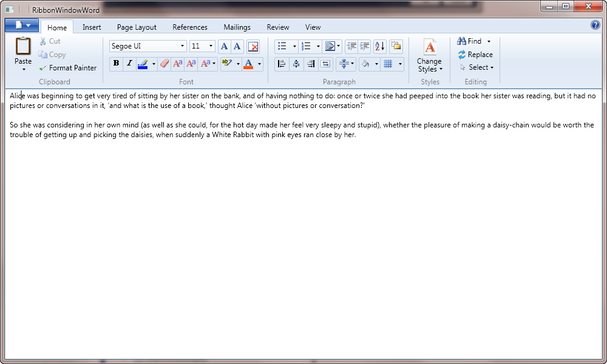Expand the font size 11 dropdown
This screenshot has width=607, height=364.
pyautogui.click(x=211, y=46)
